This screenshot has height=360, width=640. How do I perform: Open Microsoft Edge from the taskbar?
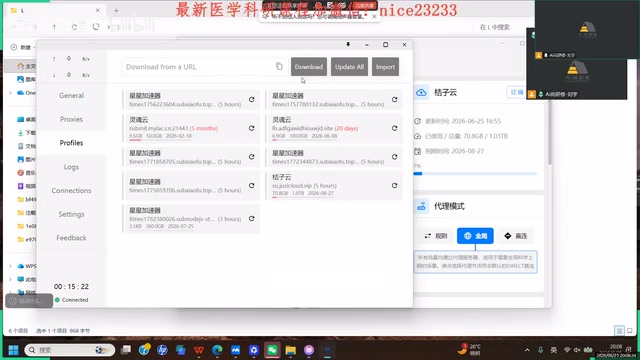pyautogui.click(x=217, y=350)
